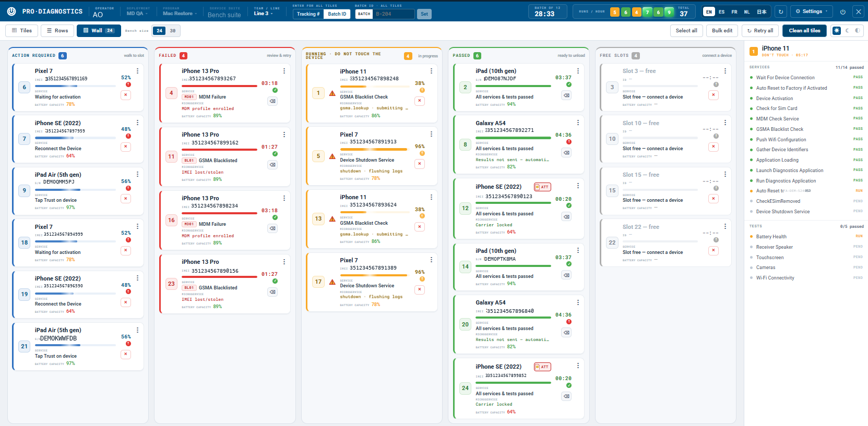Open the three-dot menu on slot 9 card
Image resolution: width=868 pixels, height=426 pixels.
(x=138, y=174)
